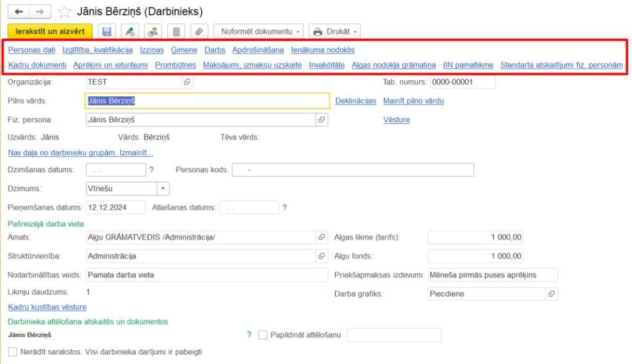Add record to favorites with star icon
This screenshot has height=364, width=632.
[x=64, y=10]
